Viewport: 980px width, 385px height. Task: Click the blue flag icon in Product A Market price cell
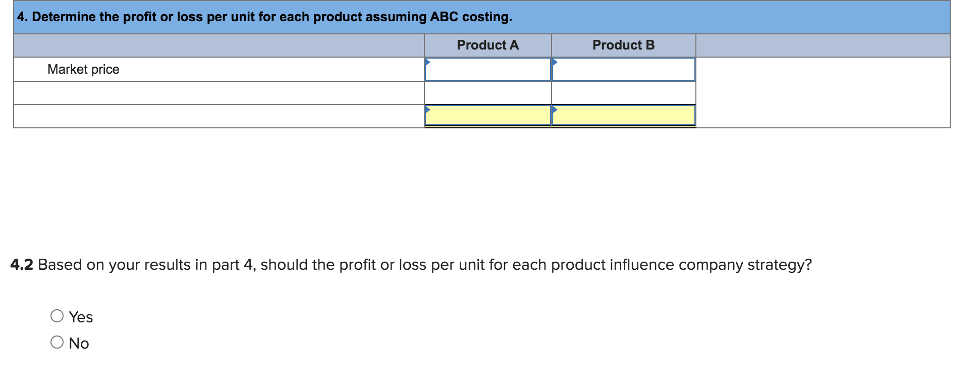click(428, 62)
